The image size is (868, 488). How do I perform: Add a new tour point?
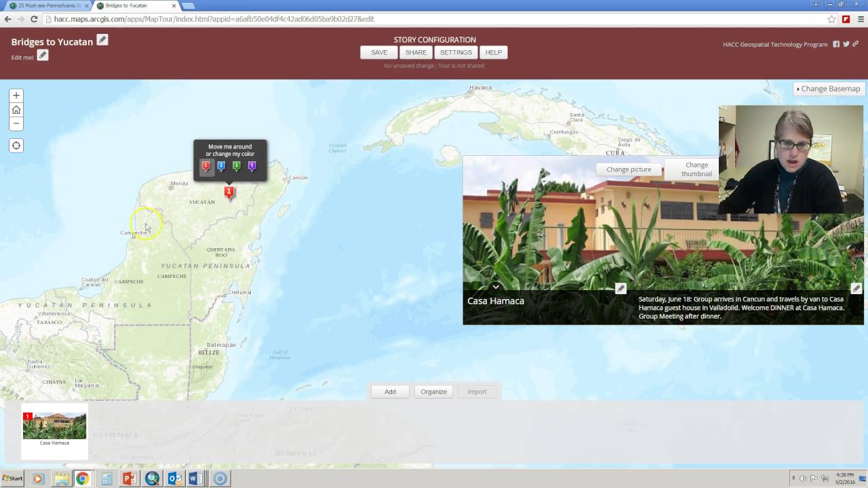pyautogui.click(x=390, y=392)
